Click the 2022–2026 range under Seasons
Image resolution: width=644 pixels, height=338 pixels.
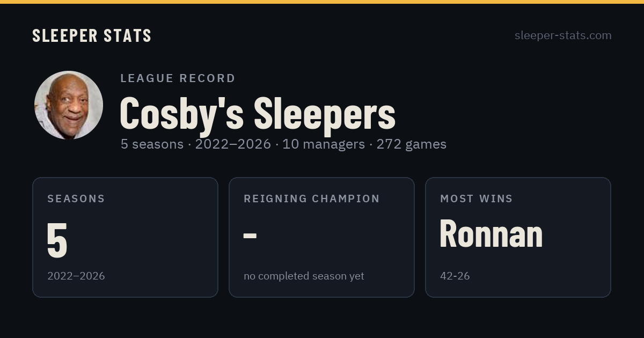point(76,276)
